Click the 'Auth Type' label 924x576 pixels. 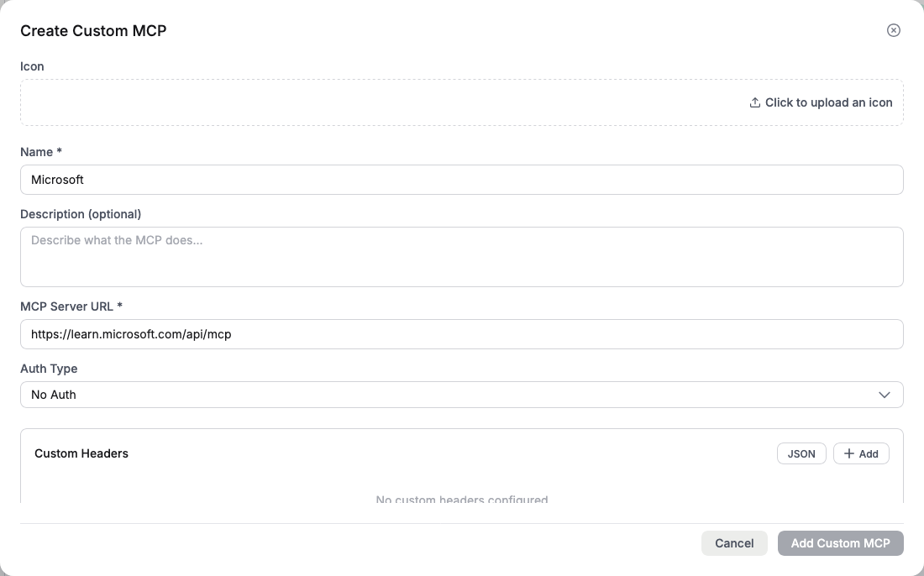coord(49,369)
